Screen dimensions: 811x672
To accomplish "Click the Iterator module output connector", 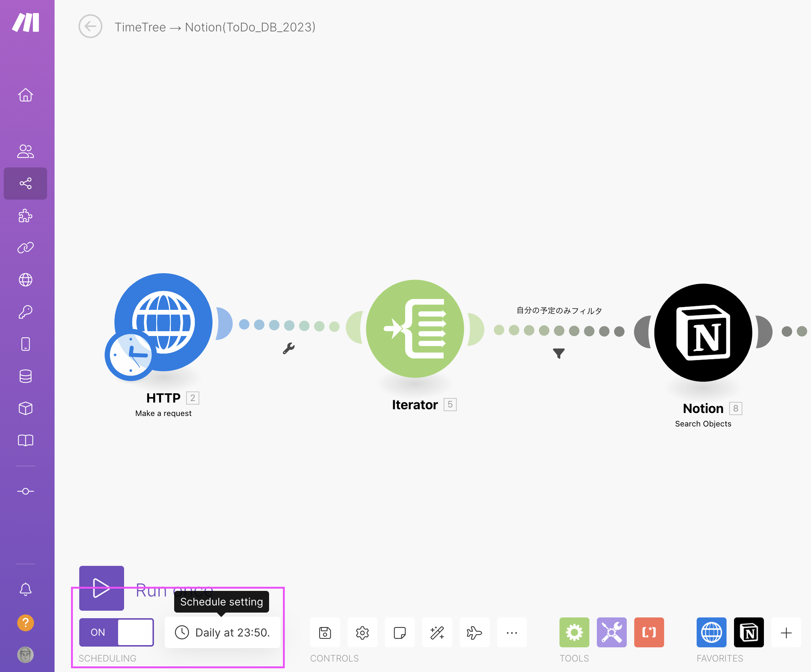I will [x=476, y=329].
